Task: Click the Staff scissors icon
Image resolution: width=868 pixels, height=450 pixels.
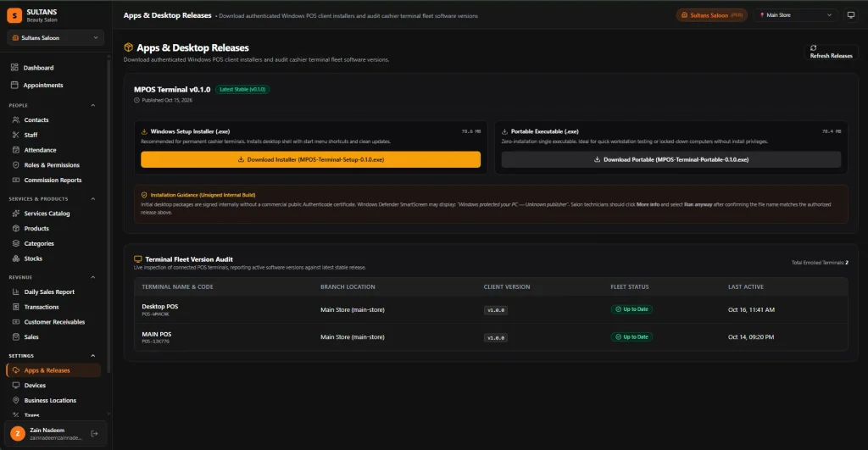Action: pos(15,135)
